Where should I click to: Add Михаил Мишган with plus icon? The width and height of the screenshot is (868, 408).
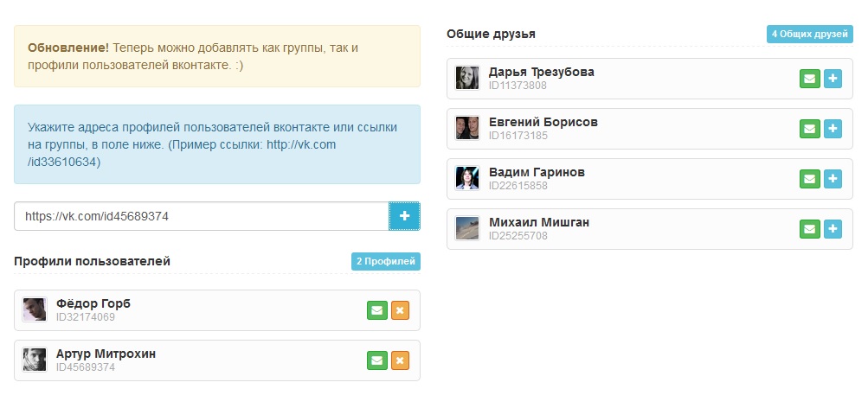[833, 229]
